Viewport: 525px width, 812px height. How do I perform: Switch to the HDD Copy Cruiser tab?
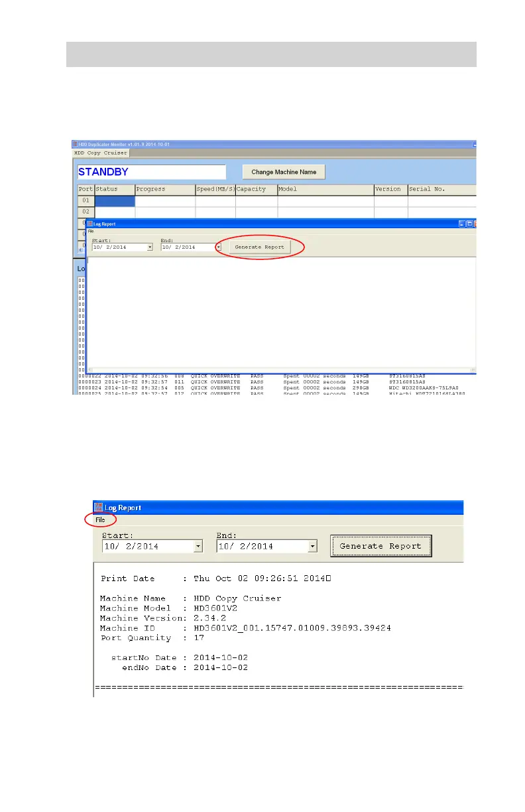(101, 153)
